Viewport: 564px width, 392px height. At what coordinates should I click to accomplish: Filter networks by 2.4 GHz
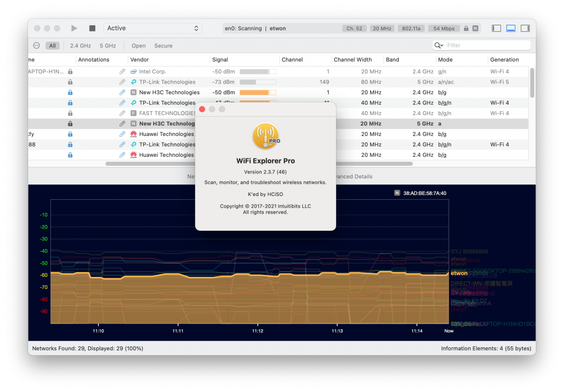click(80, 46)
